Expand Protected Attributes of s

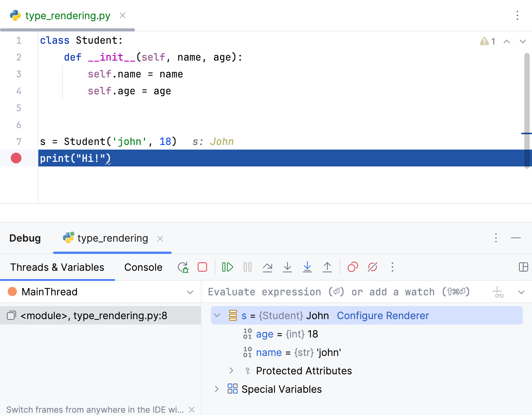click(231, 371)
